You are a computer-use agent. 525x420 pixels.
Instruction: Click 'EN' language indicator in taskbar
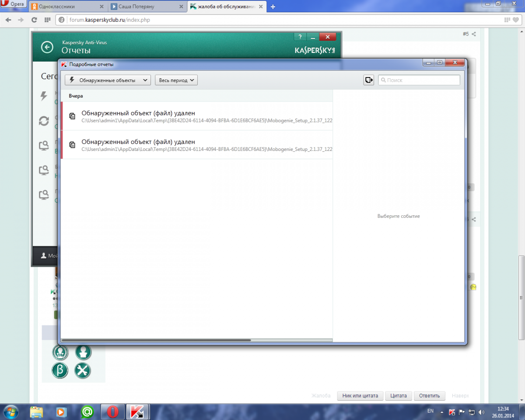430,411
